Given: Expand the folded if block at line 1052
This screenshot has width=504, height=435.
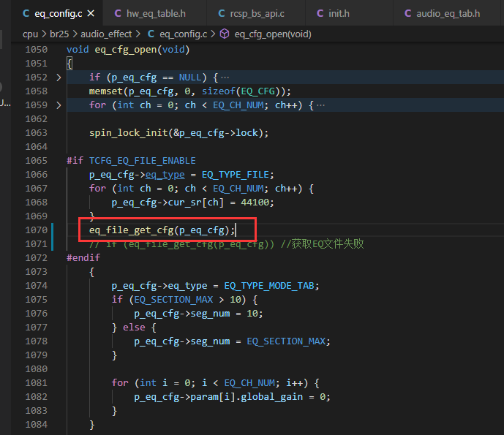Looking at the screenshot, I should (59, 77).
